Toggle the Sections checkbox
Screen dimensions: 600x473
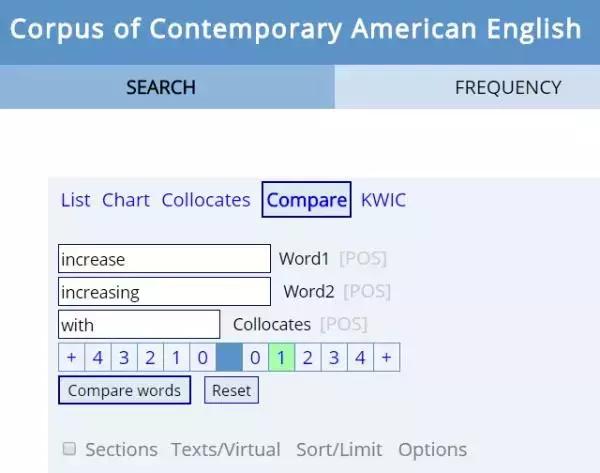point(70,449)
